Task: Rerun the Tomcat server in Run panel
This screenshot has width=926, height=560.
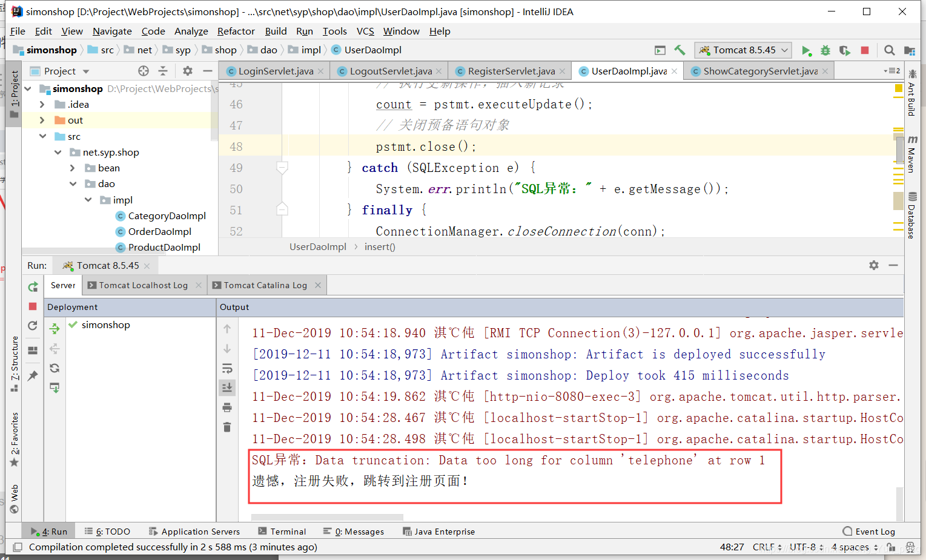Action: (33, 287)
